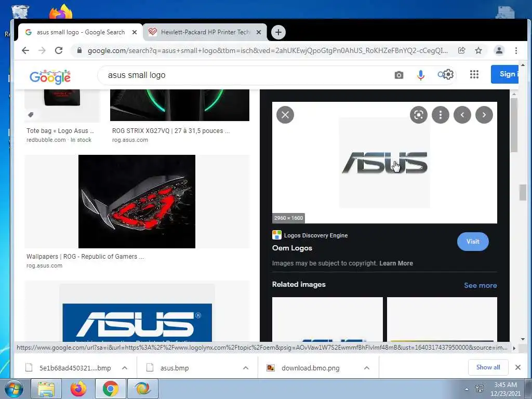532x399 pixels.
Task: Open a new tab with plus button
Action: [278, 32]
